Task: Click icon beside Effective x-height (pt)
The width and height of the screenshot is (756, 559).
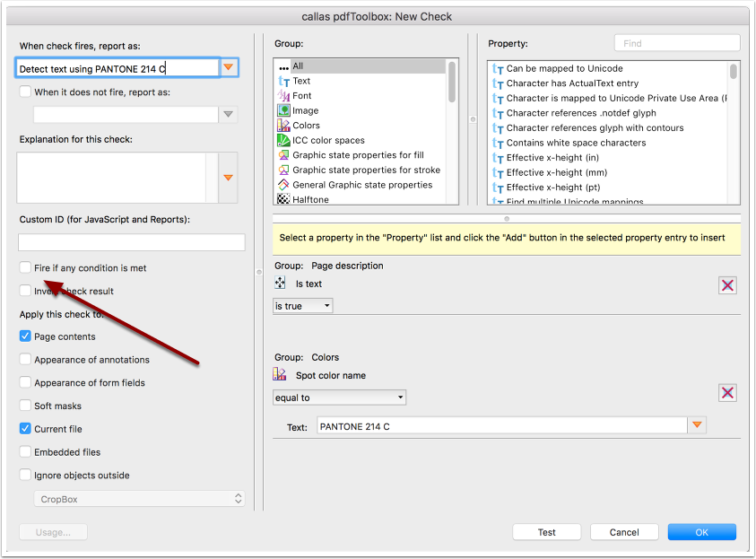Action: (498, 188)
